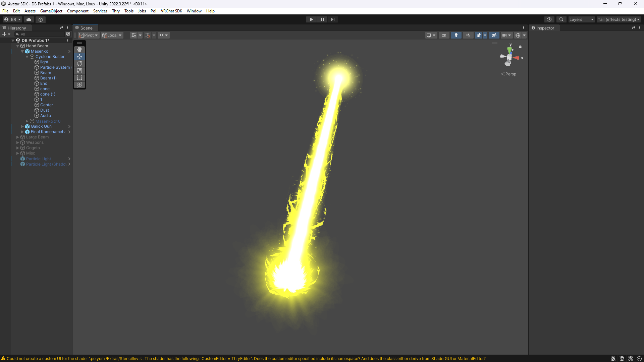Click the search magnifier in top toolbar
644x362 pixels.
click(561, 19)
